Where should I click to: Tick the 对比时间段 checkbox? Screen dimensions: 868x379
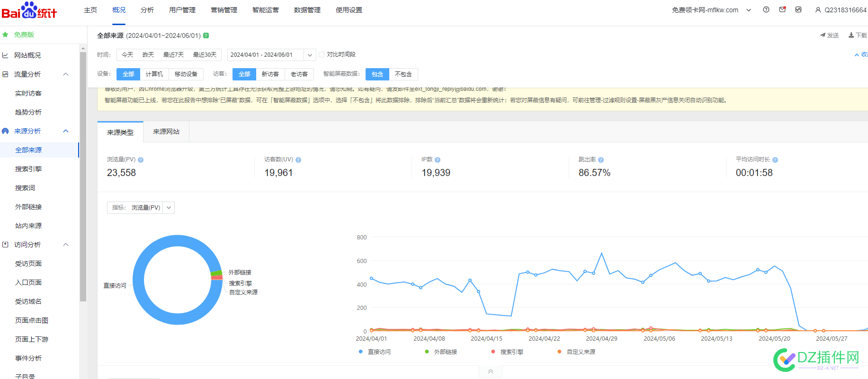322,54
